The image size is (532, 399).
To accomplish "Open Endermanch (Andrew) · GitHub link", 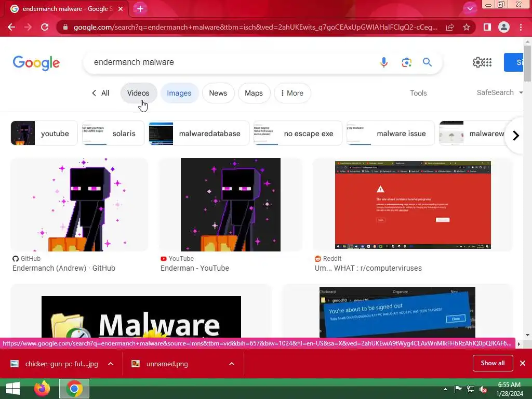I will pos(64,268).
